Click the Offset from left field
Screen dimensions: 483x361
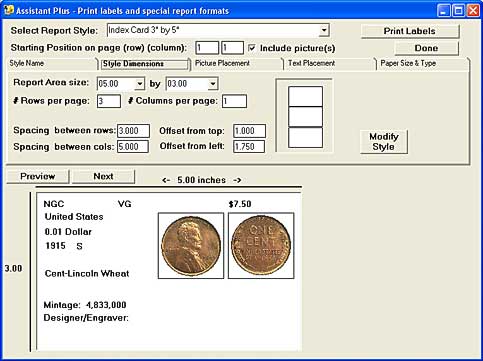point(249,146)
